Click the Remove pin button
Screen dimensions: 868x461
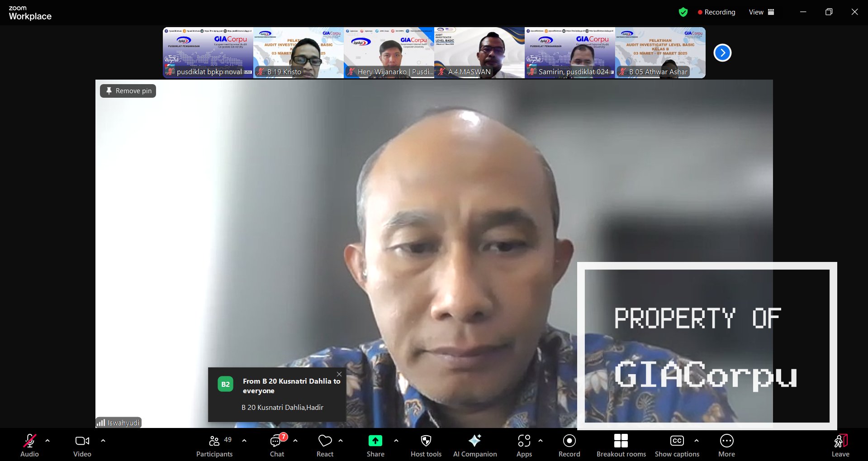[x=128, y=91]
